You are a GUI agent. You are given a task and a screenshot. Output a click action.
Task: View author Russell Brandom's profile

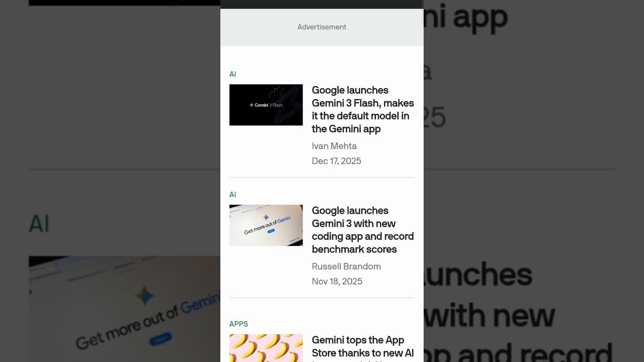pos(346,266)
